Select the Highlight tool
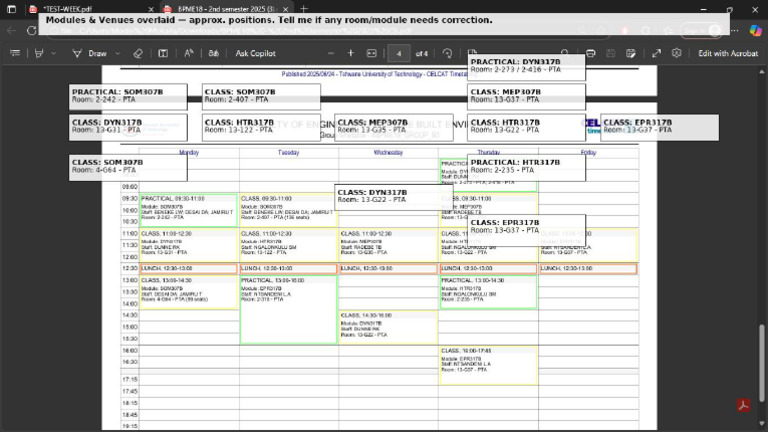Image resolution: width=768 pixels, height=432 pixels. (39, 53)
